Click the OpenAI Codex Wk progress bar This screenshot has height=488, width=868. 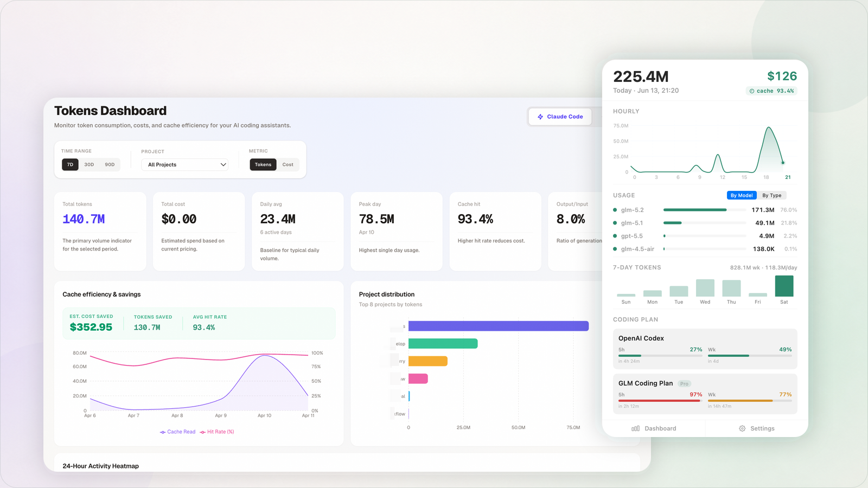tap(750, 356)
